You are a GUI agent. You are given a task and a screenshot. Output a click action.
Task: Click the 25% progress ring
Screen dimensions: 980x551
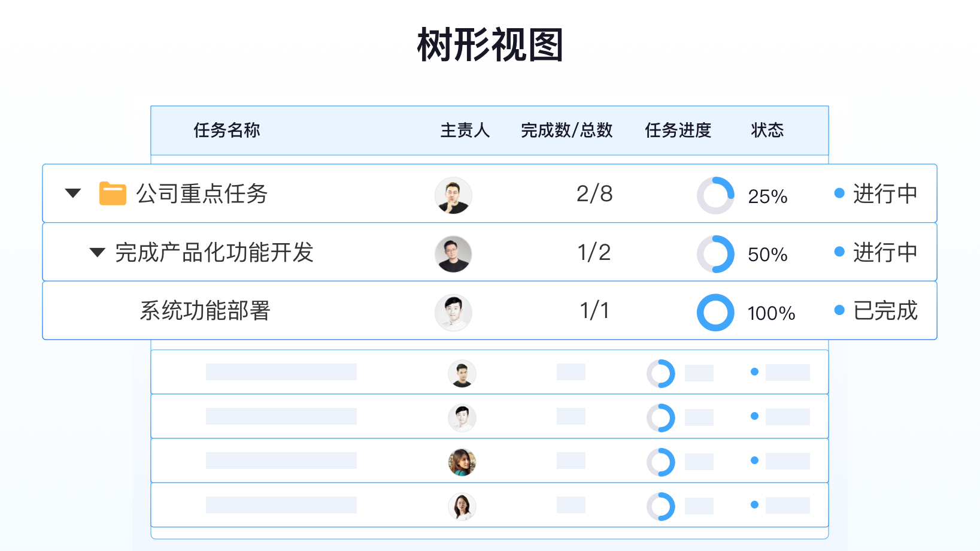[715, 195]
